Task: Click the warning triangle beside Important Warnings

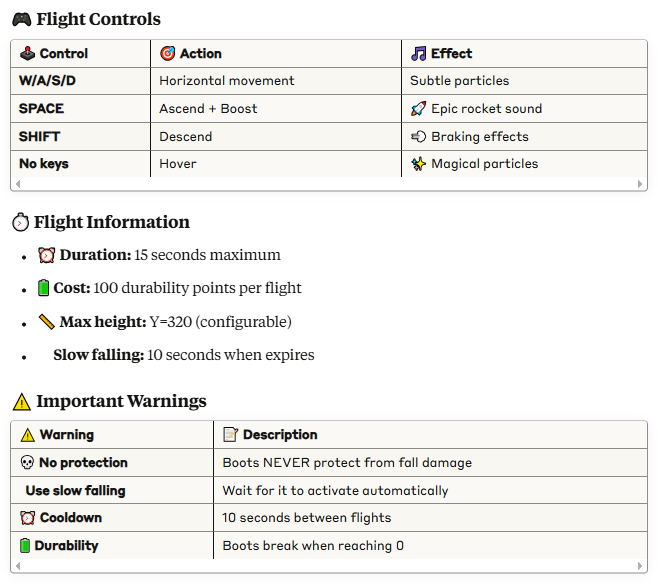Action: tap(21, 402)
